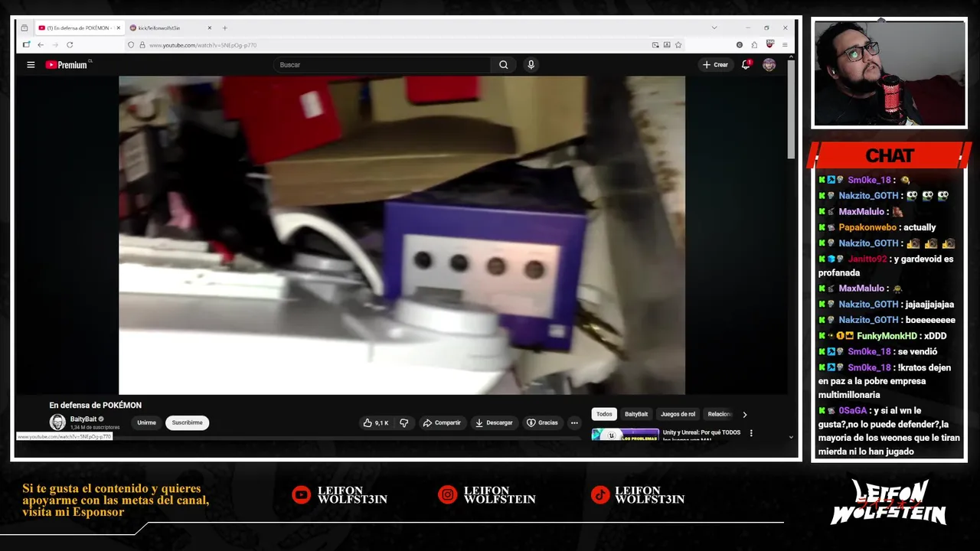Reload the page with refresh icon
Screen dimensions: 980x551
70,45
